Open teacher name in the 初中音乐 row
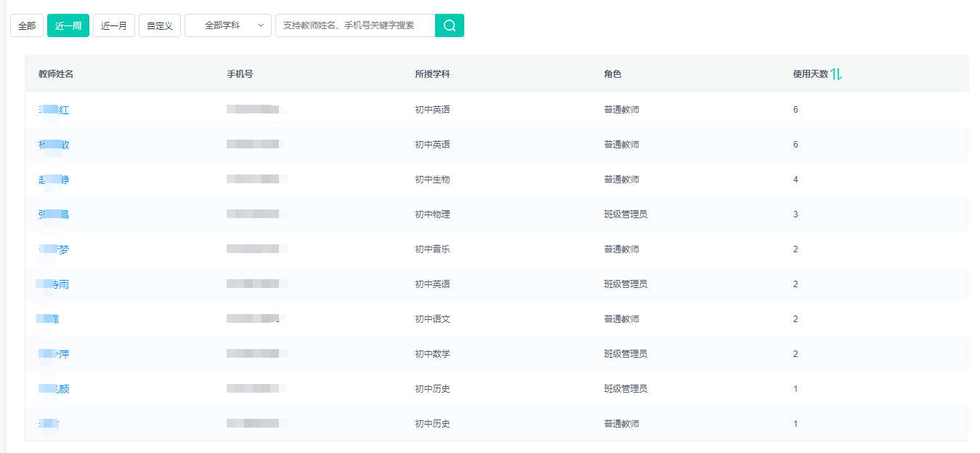Viewport: 980px width, 453px height. pyautogui.click(x=54, y=249)
